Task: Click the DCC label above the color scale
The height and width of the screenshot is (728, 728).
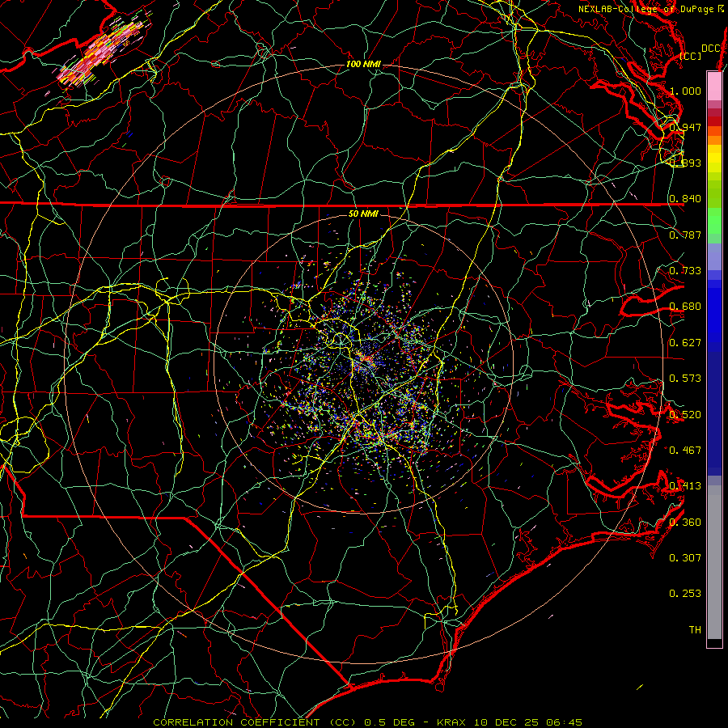Action: (711, 49)
